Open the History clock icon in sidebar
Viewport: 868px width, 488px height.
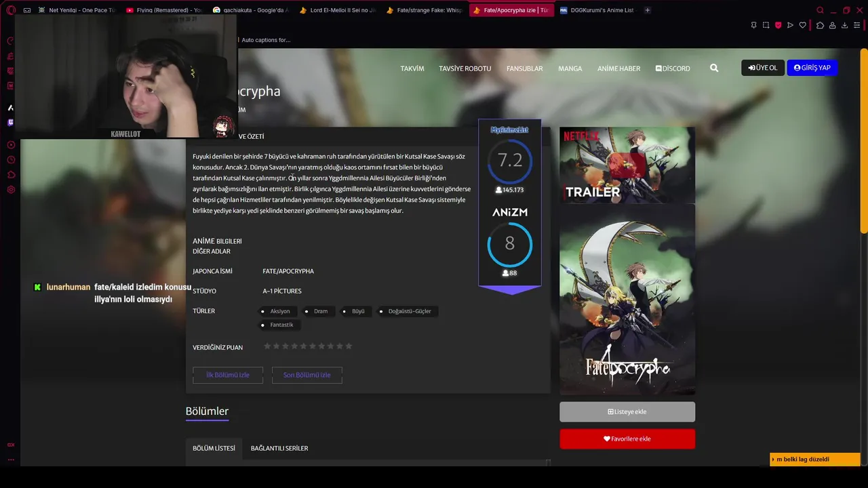11,160
